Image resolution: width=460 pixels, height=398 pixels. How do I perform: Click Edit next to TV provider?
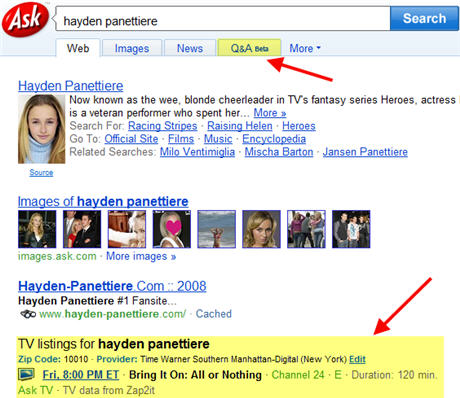tap(357, 359)
